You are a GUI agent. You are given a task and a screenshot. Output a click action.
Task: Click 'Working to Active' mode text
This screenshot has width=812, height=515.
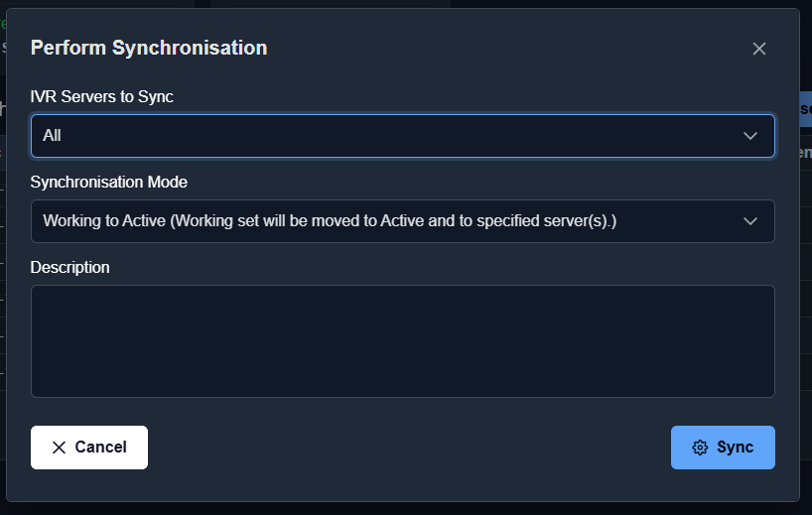click(x=330, y=221)
